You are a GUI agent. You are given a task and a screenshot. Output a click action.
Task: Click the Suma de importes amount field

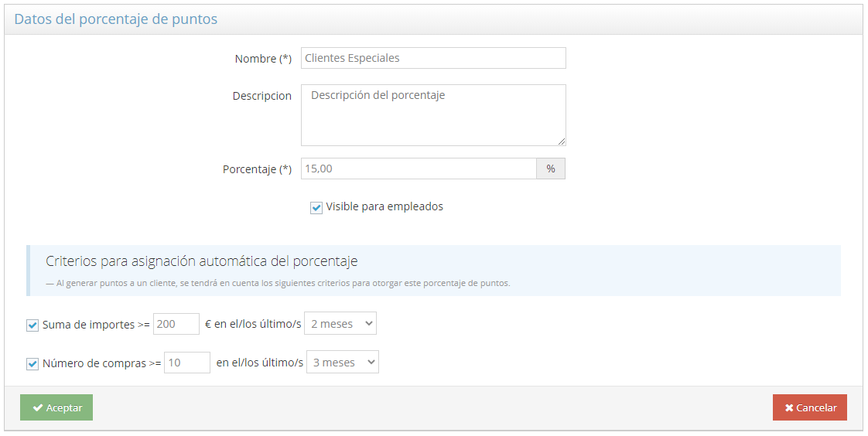176,324
